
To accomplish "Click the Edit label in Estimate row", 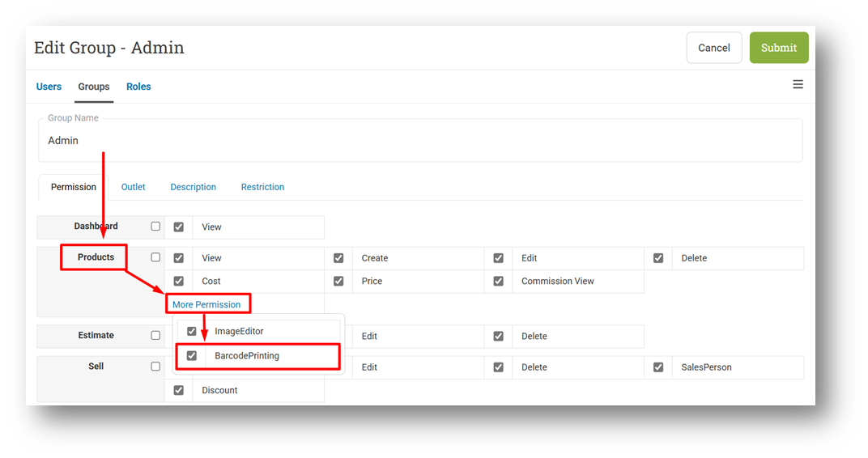I will point(369,337).
